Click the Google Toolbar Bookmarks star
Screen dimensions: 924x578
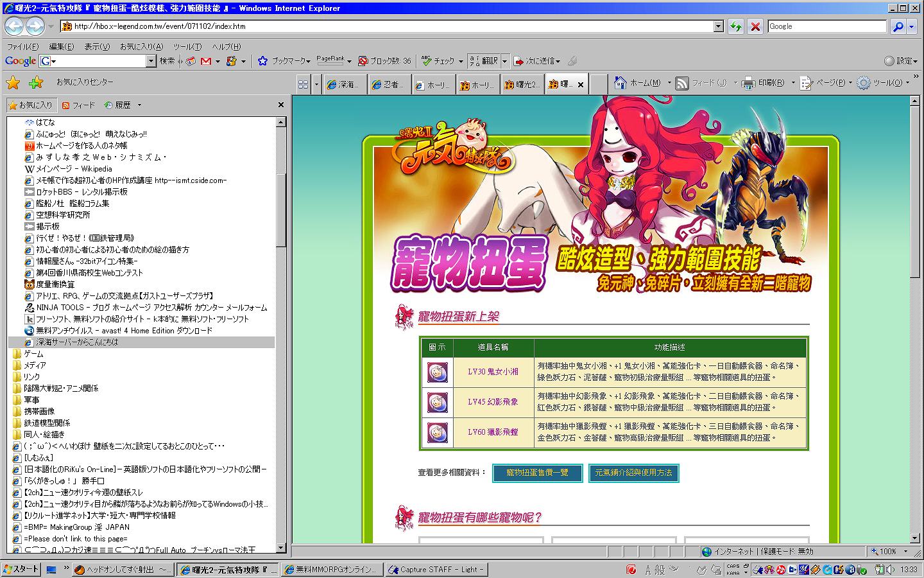[x=262, y=61]
